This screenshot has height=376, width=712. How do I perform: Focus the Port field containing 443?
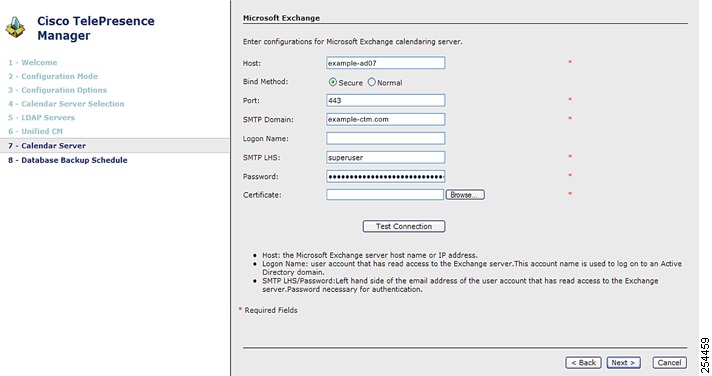[386, 100]
